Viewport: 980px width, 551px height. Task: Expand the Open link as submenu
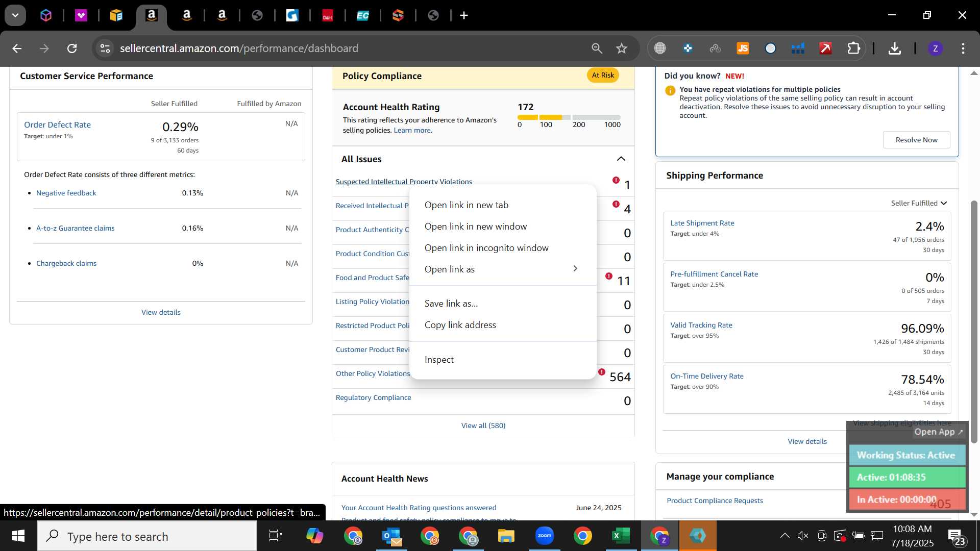(503, 269)
